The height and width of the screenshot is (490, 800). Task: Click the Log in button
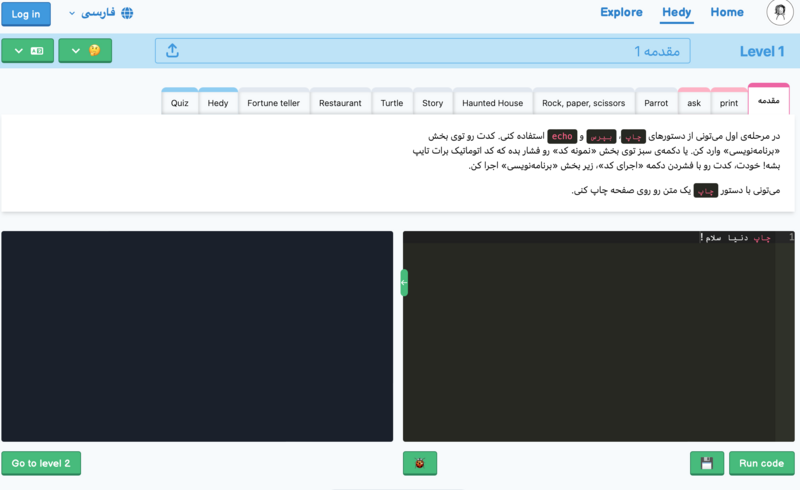pos(26,14)
